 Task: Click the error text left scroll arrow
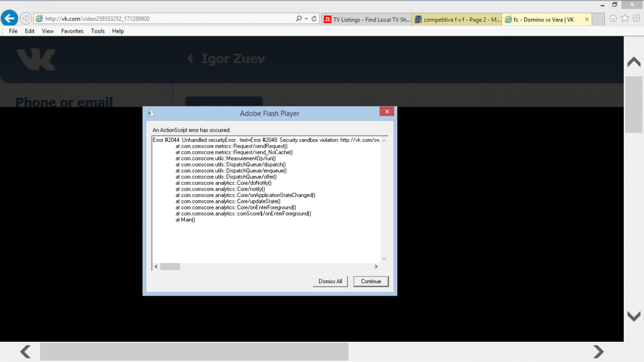click(156, 266)
